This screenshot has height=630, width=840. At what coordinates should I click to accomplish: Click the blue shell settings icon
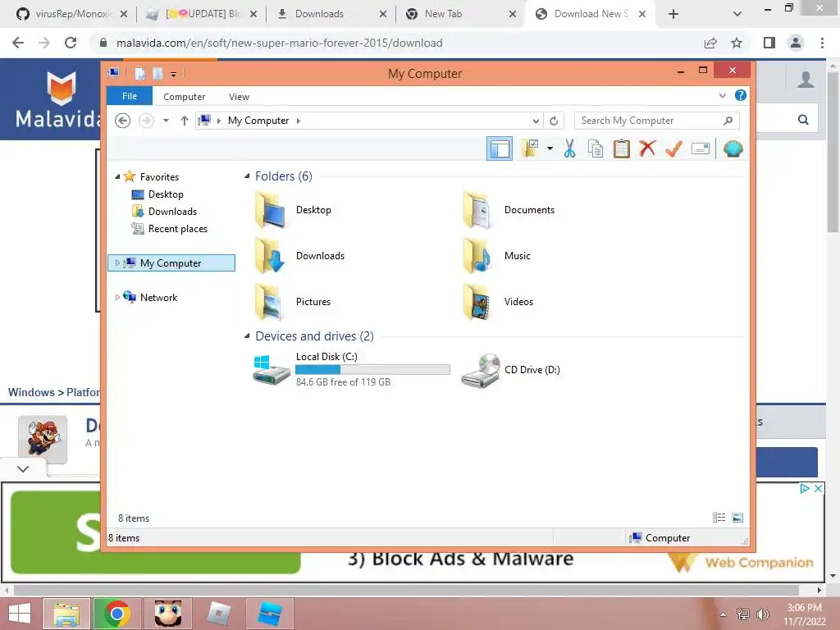click(733, 148)
